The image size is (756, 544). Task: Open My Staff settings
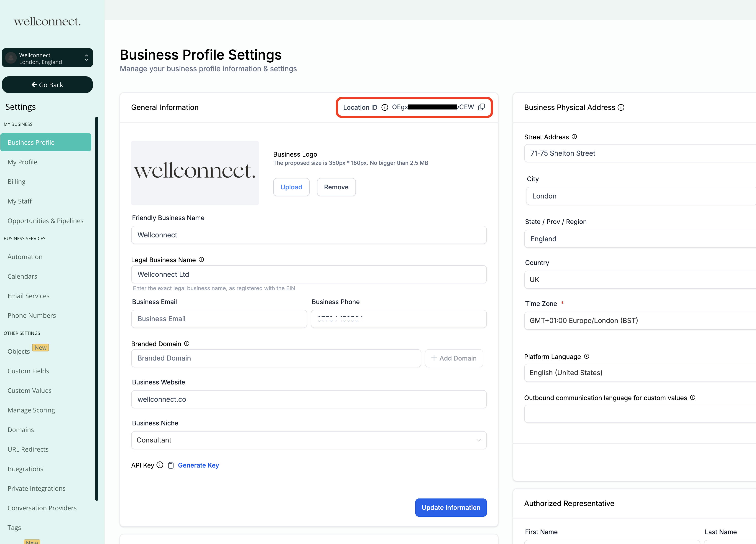20,201
